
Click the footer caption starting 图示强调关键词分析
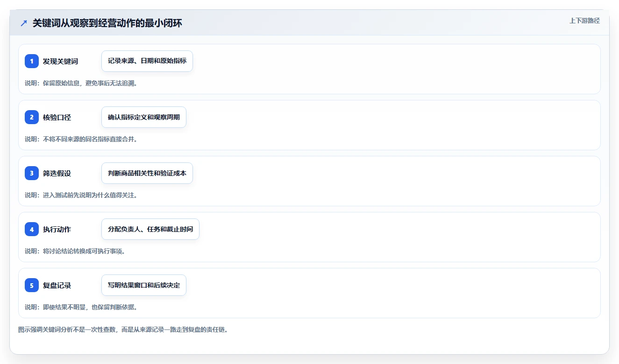coord(123,329)
